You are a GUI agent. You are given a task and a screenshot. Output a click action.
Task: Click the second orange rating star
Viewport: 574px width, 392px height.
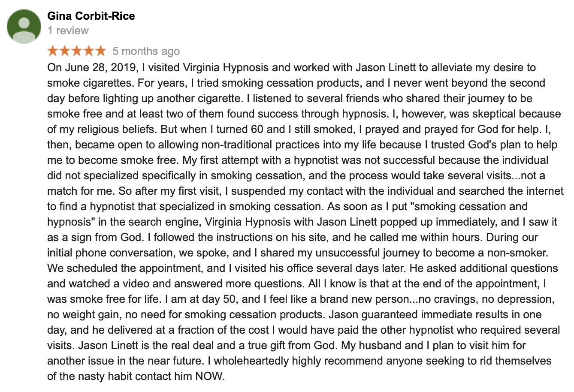tap(65, 51)
